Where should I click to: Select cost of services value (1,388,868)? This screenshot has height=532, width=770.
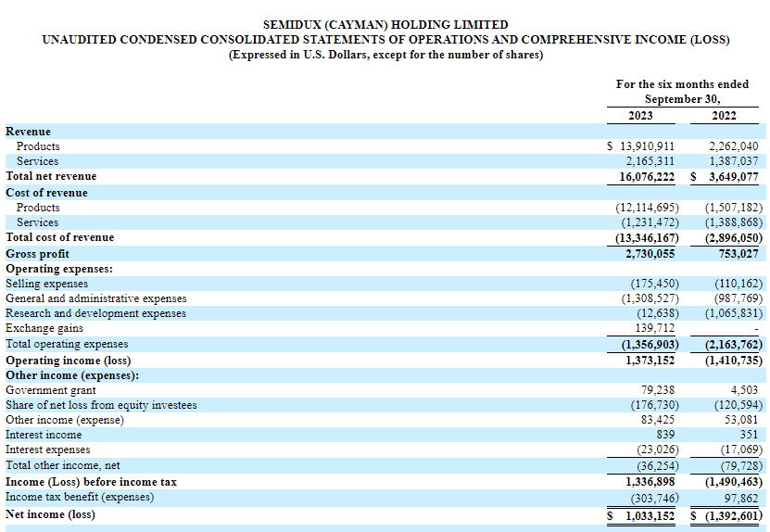coord(734,222)
